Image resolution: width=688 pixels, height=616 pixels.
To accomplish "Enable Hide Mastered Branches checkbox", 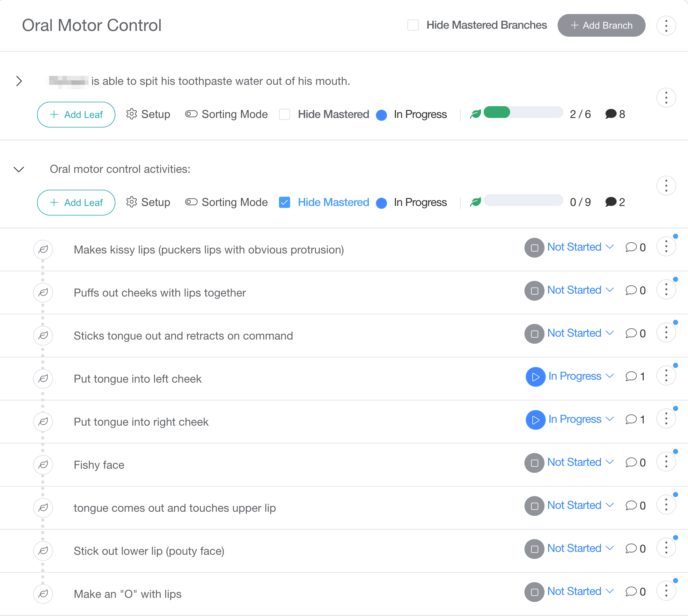I will click(x=413, y=25).
